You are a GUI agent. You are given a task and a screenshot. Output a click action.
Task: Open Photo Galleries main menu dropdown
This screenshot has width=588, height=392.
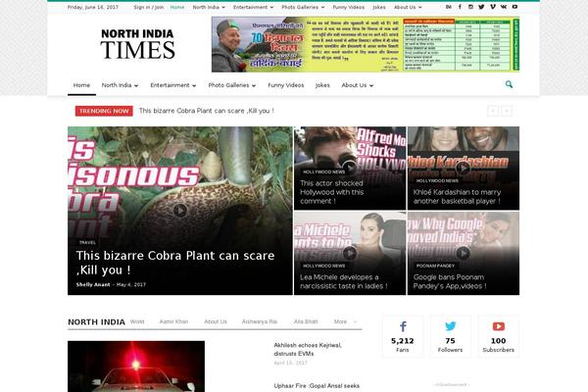(x=231, y=85)
